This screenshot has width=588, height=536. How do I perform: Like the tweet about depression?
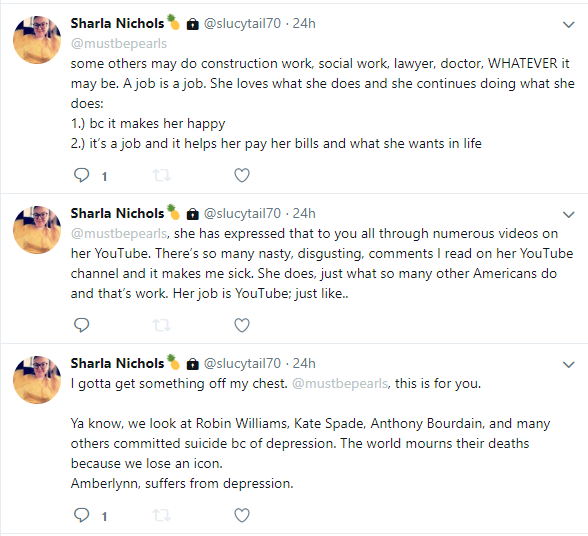click(x=242, y=515)
